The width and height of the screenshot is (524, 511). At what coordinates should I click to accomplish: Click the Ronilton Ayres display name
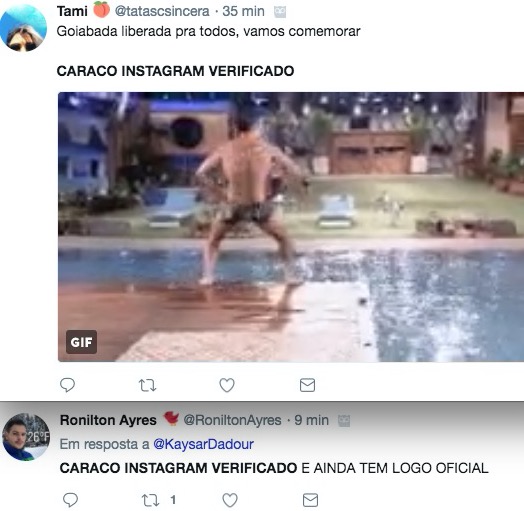(108, 420)
